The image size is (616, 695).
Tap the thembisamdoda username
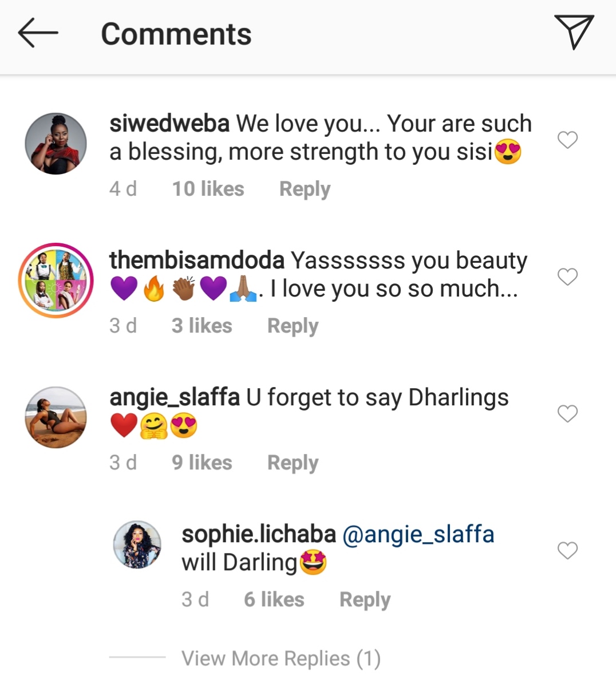pyautogui.click(x=197, y=260)
